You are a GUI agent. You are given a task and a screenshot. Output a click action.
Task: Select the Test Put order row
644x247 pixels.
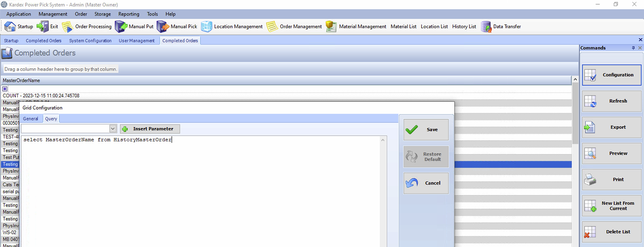point(10,157)
